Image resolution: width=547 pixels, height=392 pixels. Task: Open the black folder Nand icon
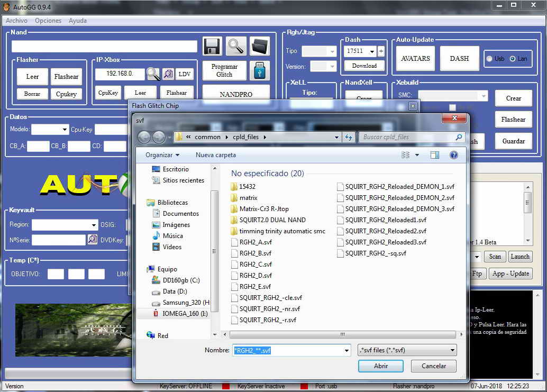pos(260,46)
